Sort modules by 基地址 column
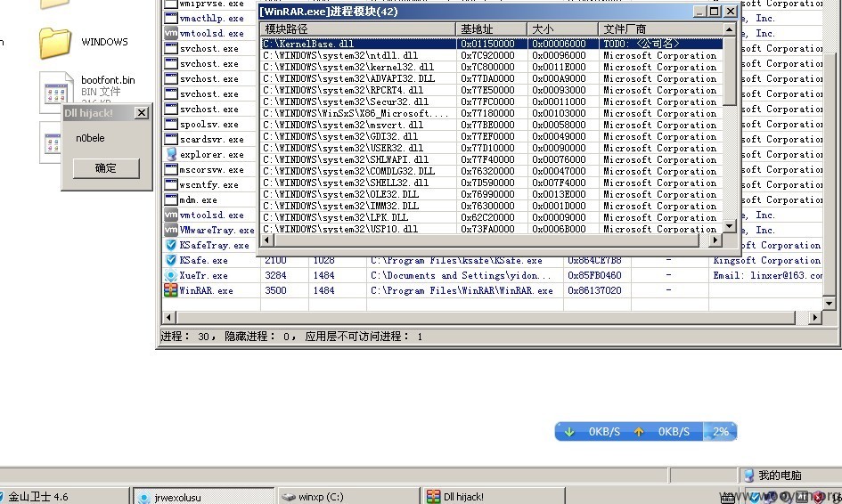 pyautogui.click(x=491, y=29)
